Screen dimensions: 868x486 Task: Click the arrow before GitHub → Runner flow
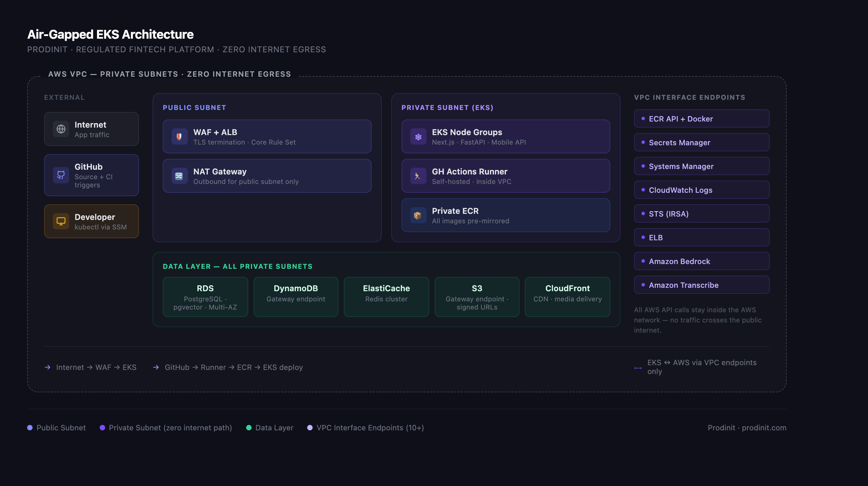[156, 367]
